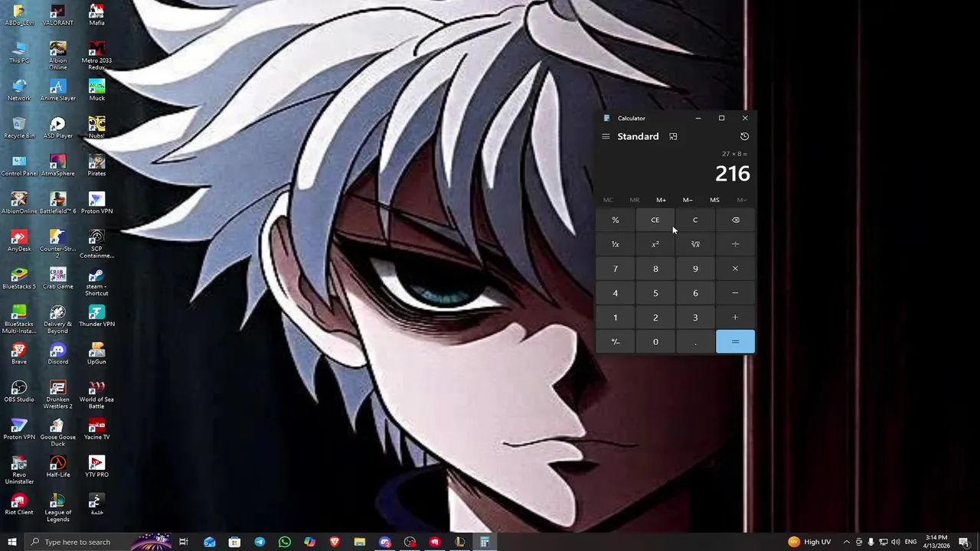Image resolution: width=980 pixels, height=551 pixels.
Task: Open the Crab Game desktop shortcut
Action: click(57, 279)
